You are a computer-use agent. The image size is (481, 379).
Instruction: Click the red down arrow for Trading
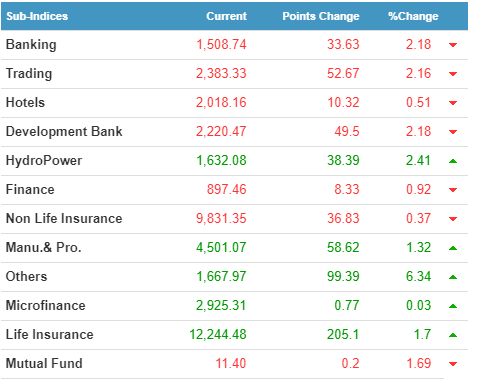453,74
